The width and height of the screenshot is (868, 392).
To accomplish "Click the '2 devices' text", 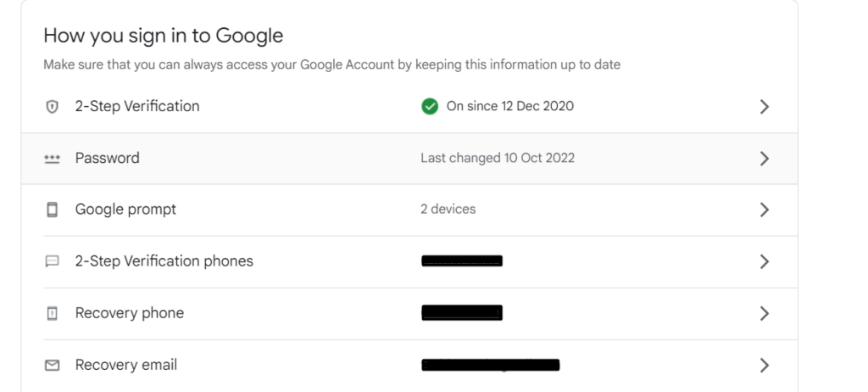I will 448,210.
